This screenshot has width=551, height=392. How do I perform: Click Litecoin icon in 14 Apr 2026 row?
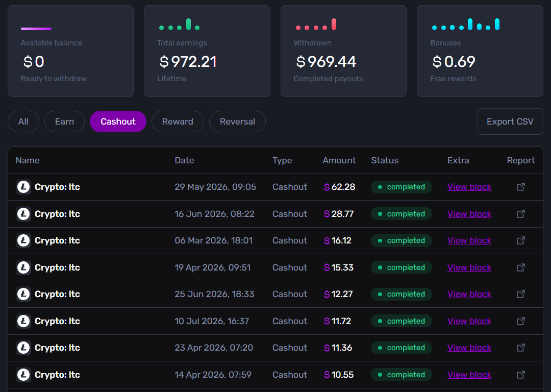point(23,375)
